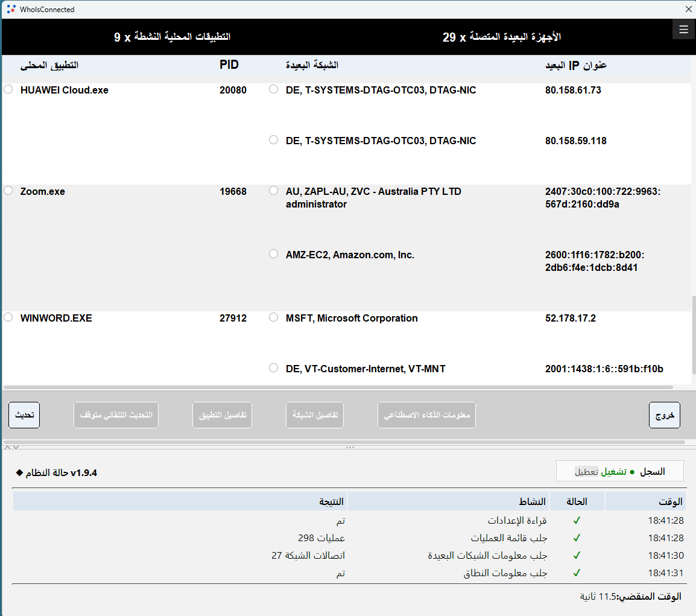Open تفاصيل التطبيق application details
The image size is (696, 616).
(223, 415)
